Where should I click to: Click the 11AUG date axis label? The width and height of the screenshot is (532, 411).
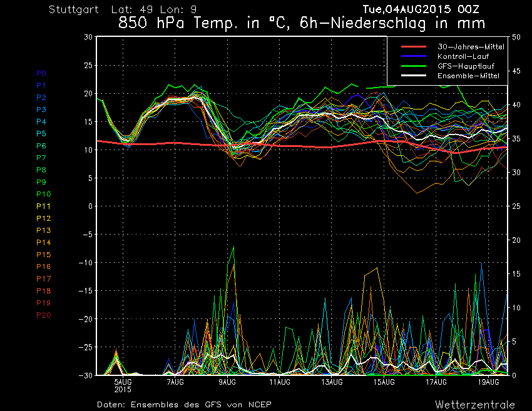(280, 382)
